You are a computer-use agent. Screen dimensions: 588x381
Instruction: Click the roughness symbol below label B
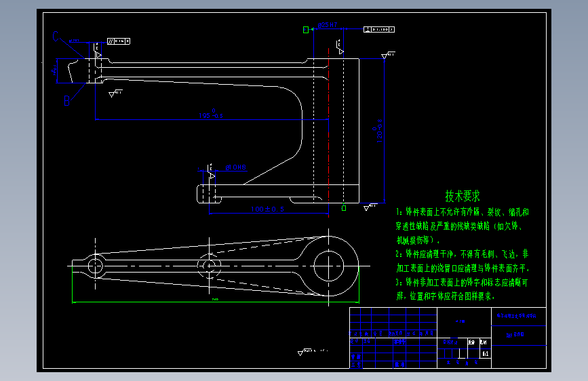[115, 94]
